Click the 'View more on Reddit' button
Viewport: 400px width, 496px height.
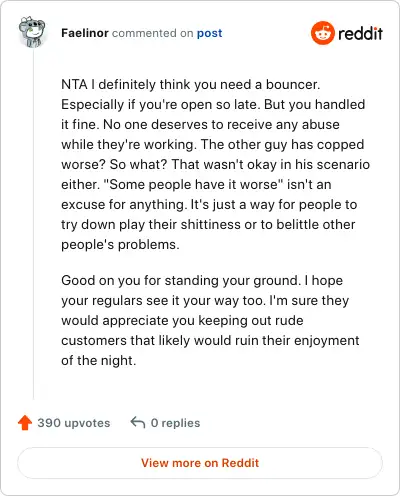click(200, 463)
